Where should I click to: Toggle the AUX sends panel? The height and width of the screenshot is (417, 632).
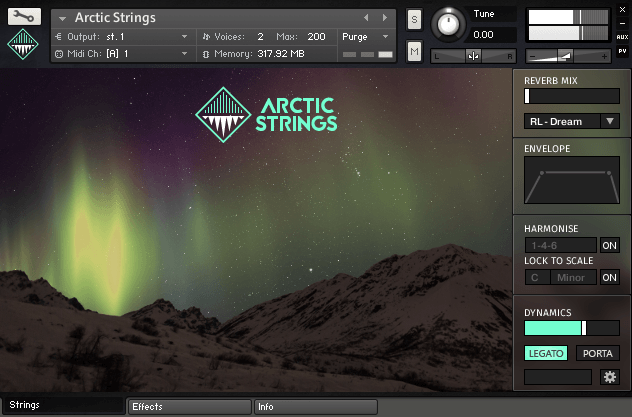point(622,37)
